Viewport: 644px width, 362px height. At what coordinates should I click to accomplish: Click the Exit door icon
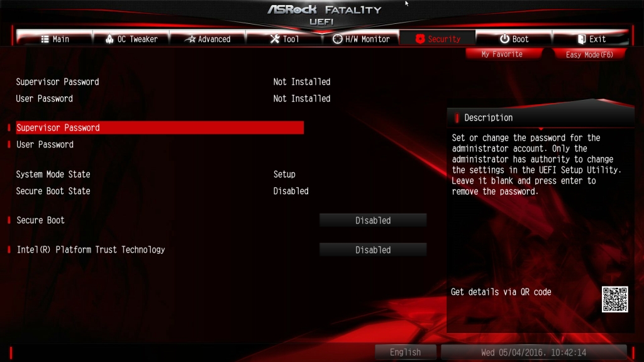pos(582,39)
